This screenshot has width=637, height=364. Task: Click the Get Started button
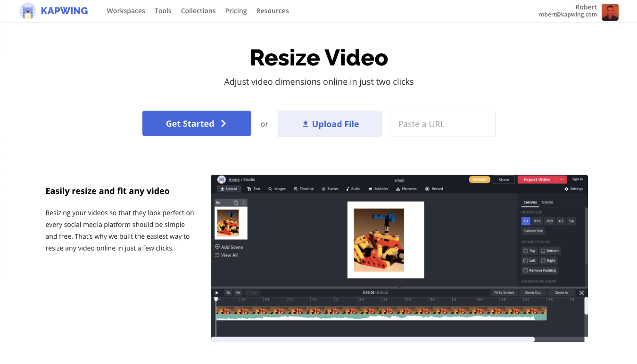click(x=197, y=123)
